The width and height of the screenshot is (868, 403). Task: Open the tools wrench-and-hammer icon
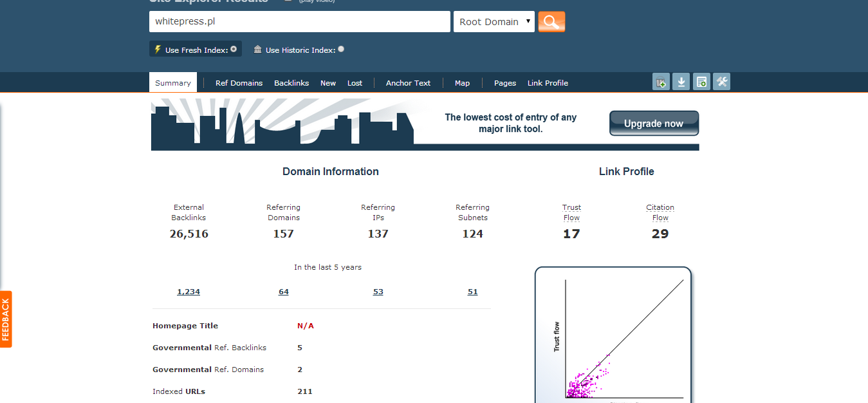(721, 82)
